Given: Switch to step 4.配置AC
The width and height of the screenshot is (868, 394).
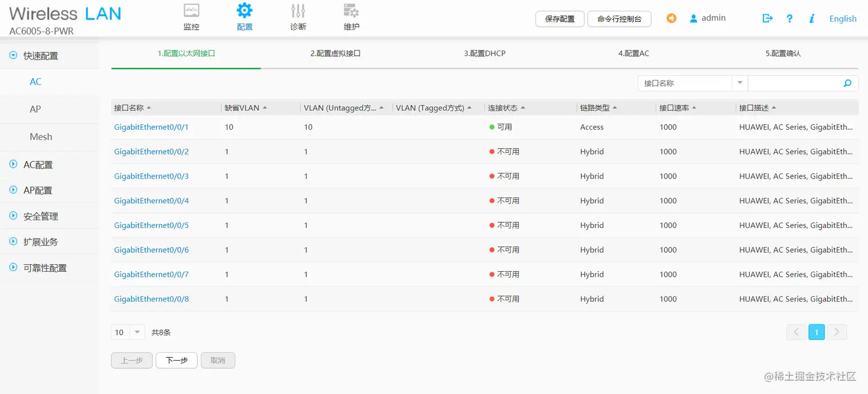Looking at the screenshot, I should [x=634, y=53].
